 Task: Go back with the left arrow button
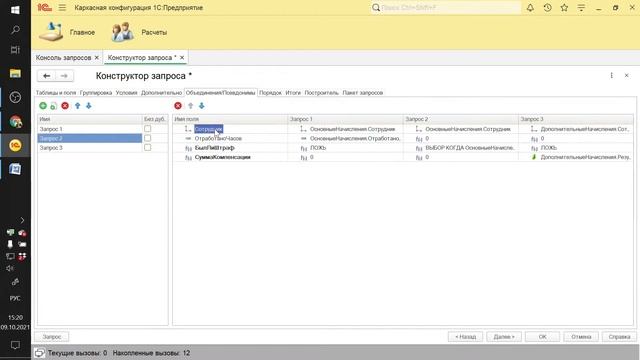[47, 76]
